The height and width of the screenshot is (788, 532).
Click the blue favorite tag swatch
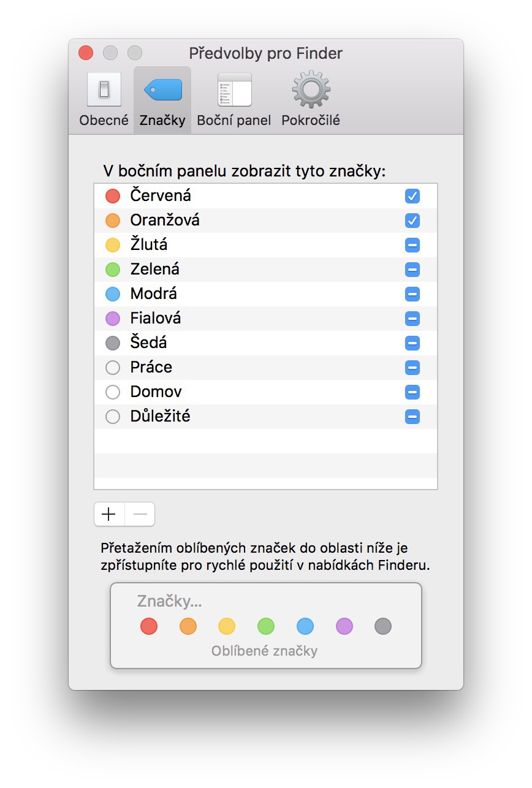[305, 626]
